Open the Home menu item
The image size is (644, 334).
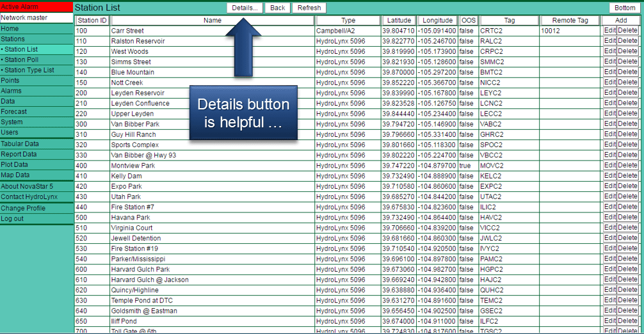pyautogui.click(x=36, y=29)
